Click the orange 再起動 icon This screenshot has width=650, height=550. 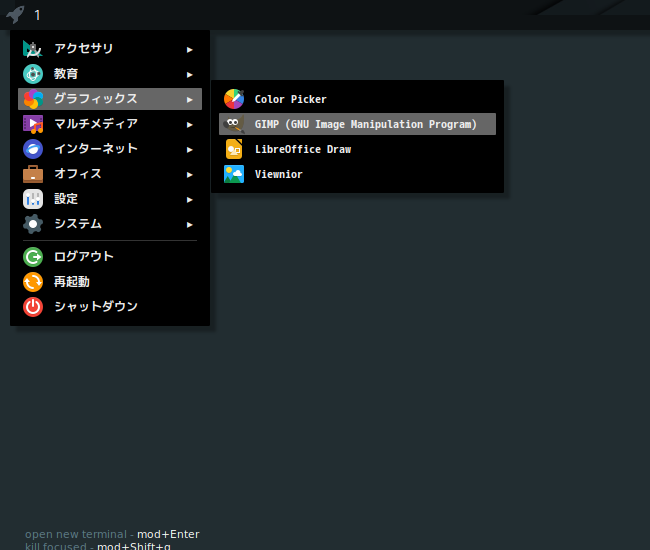pos(33,282)
